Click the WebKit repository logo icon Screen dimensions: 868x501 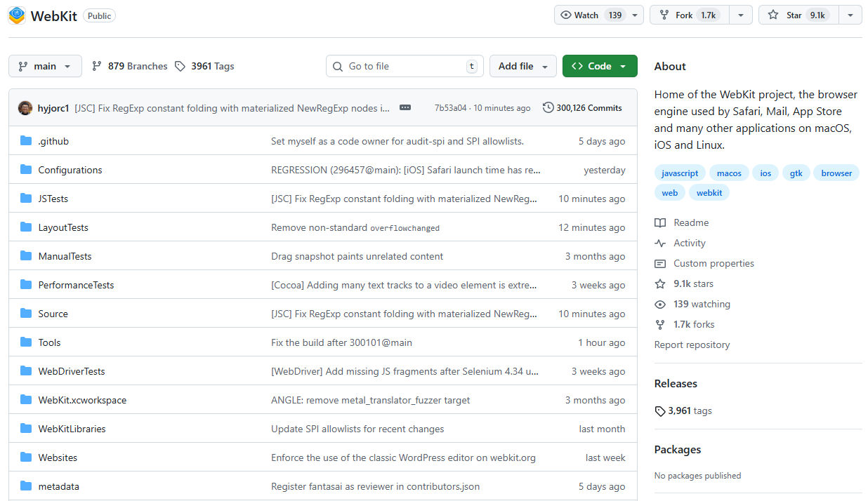(x=17, y=15)
